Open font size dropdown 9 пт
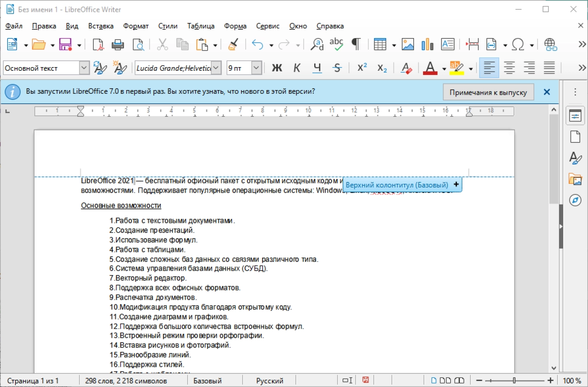This screenshot has height=387, width=588. (257, 68)
